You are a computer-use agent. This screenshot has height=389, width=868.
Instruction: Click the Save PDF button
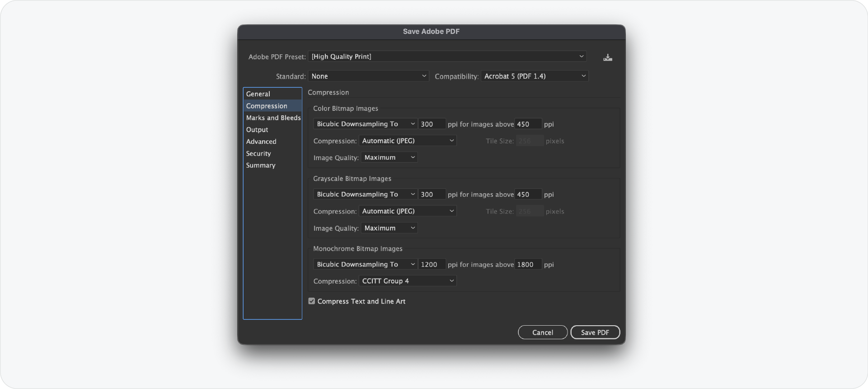pos(595,332)
